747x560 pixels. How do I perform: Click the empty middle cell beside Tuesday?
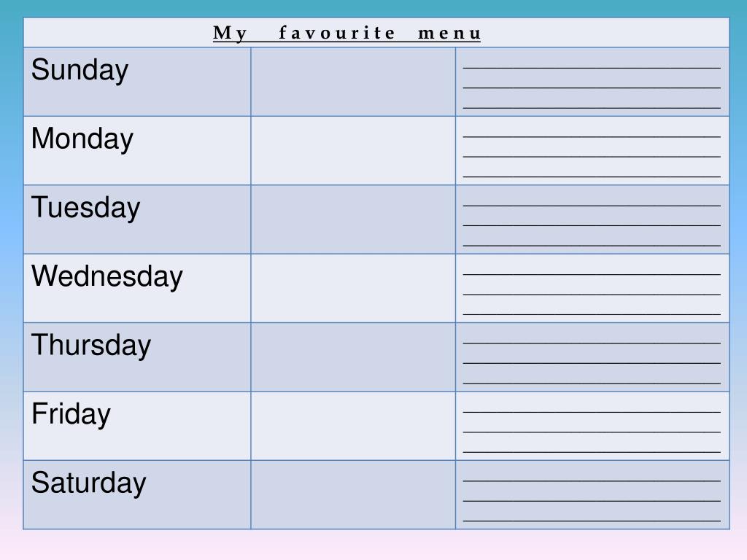pyautogui.click(x=353, y=219)
